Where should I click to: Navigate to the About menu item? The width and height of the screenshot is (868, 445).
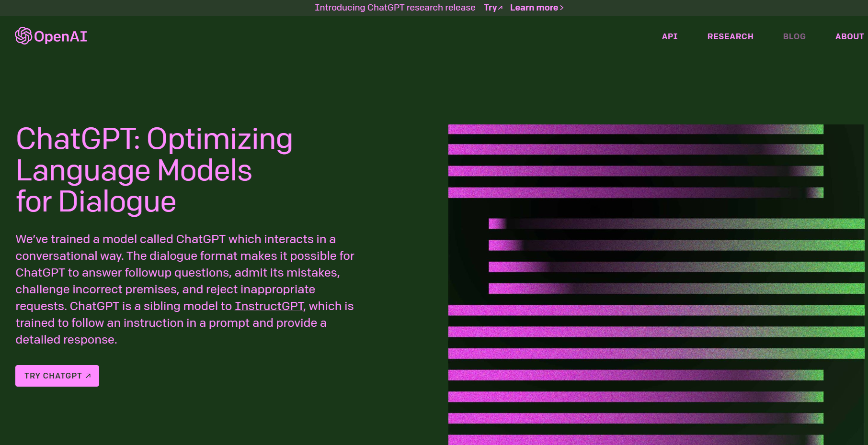pyautogui.click(x=849, y=36)
